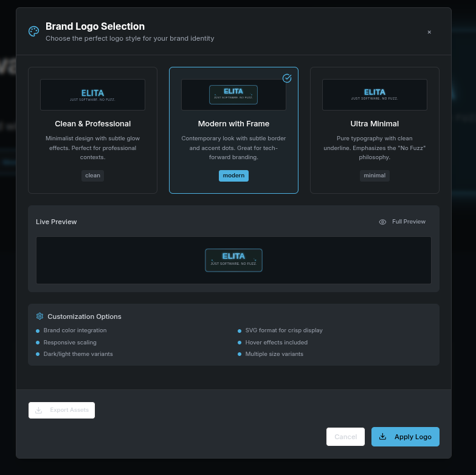
Task: Click the checkmark on Modern with Frame
Action: (287, 78)
